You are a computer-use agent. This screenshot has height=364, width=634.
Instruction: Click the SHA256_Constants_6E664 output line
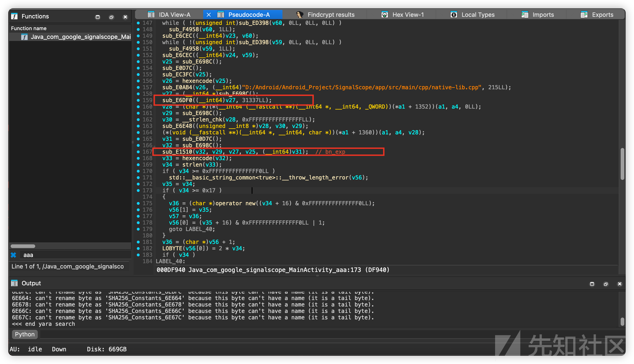point(193,298)
